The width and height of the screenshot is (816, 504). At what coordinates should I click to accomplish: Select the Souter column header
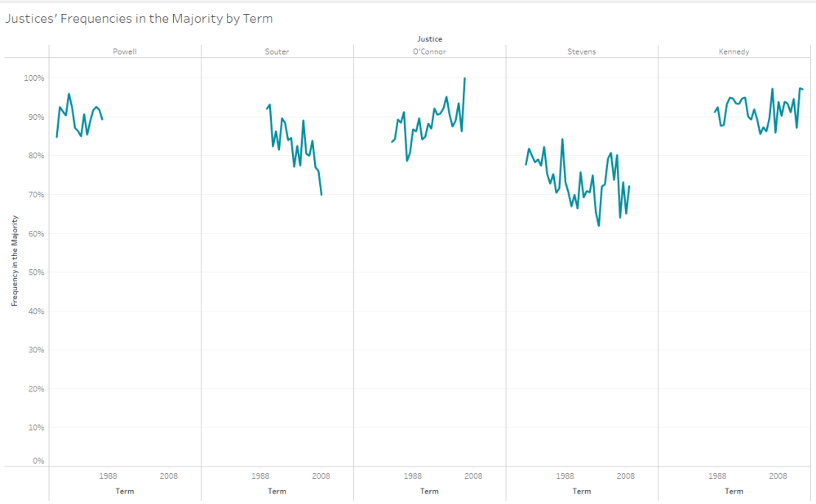click(x=277, y=51)
